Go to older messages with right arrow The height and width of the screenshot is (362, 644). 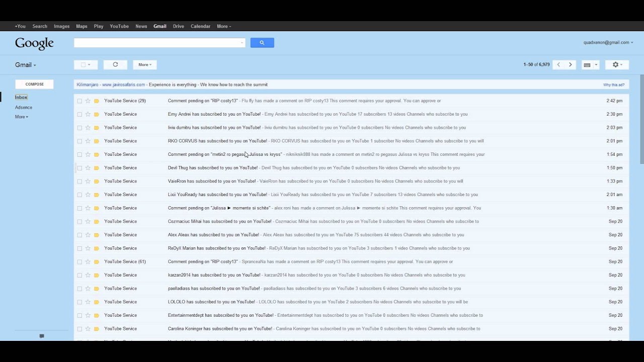[x=570, y=65]
